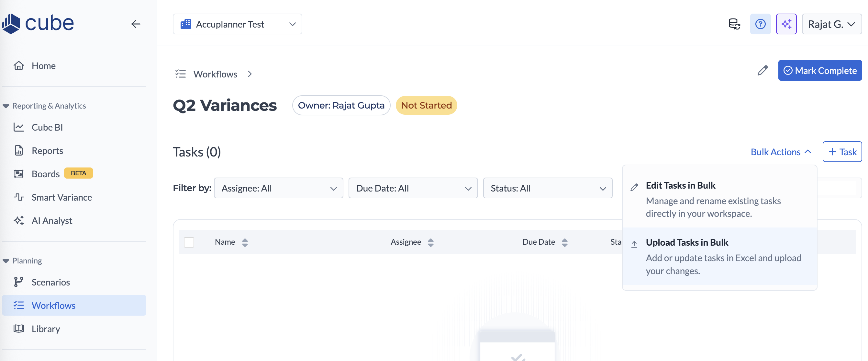
Task: Click the + Task button
Action: pos(842,152)
